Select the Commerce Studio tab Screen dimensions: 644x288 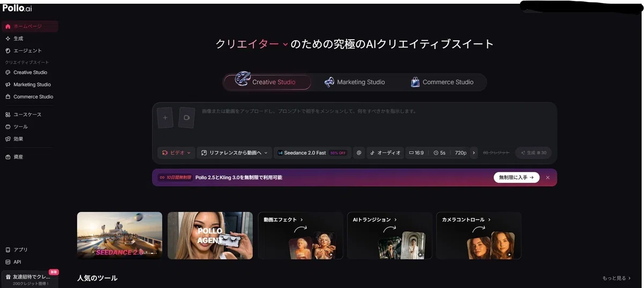tap(442, 82)
